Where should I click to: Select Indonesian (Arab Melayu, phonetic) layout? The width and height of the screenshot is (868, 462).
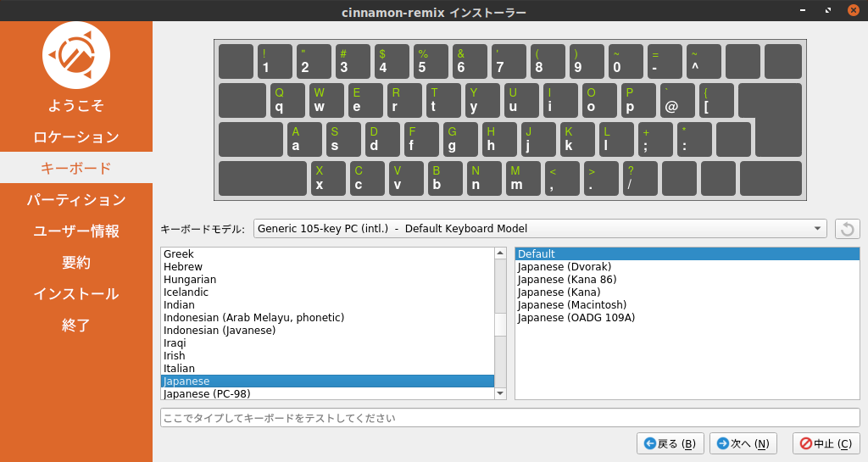pyautogui.click(x=327, y=318)
